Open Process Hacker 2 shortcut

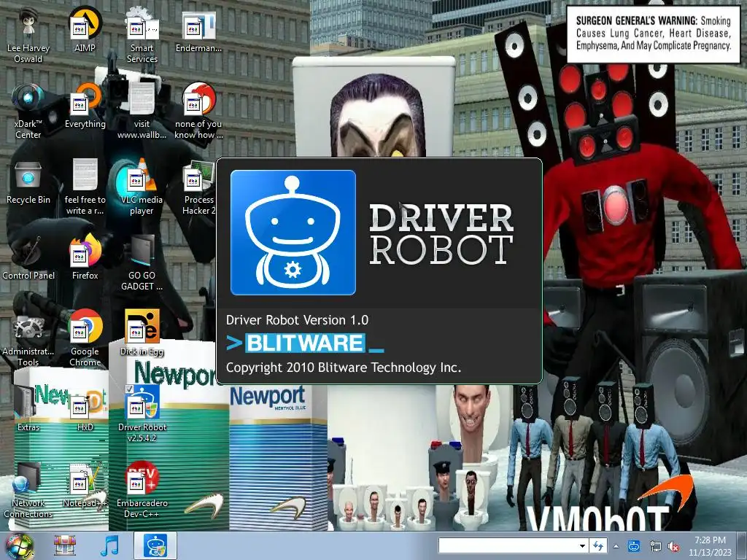tap(198, 187)
